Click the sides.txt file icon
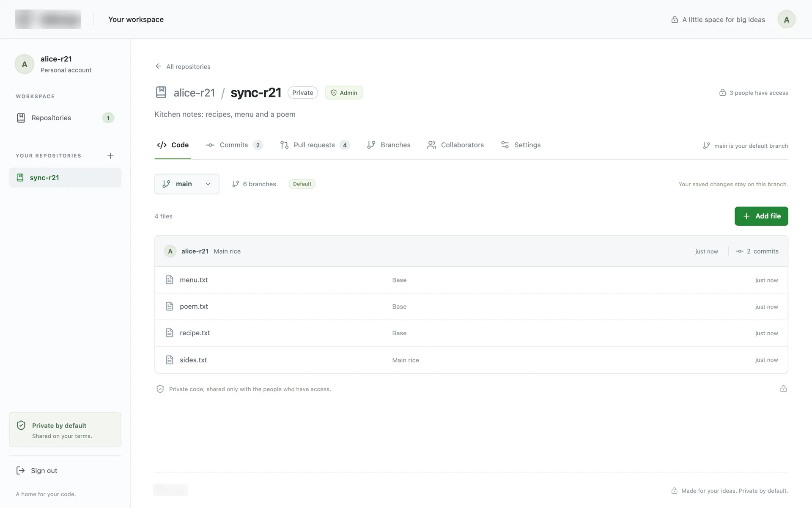 tap(169, 360)
